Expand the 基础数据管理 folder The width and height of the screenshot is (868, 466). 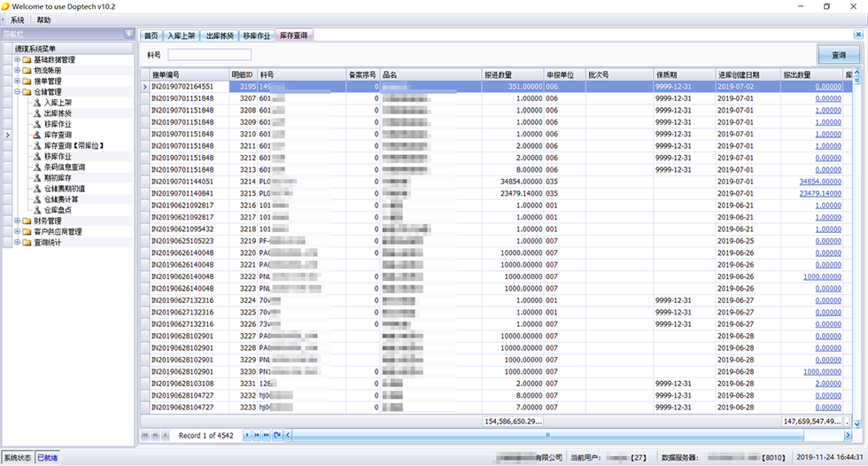17,60
